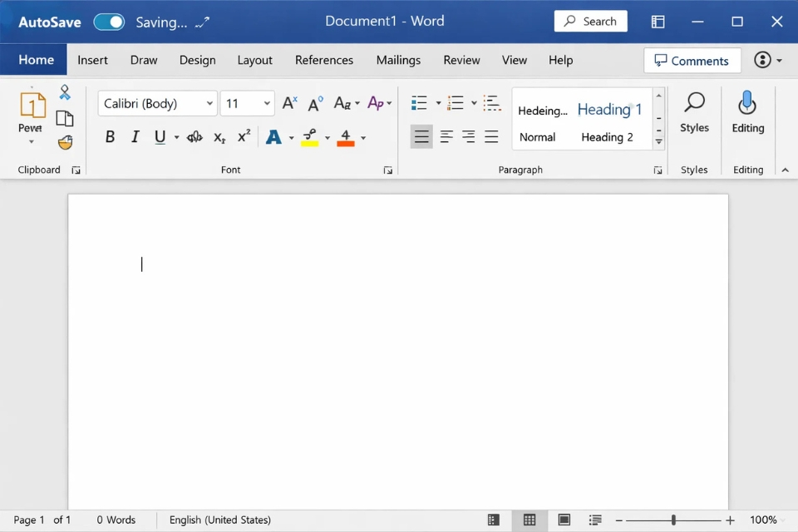Open the font color dropdown arrow
Screen dimensions: 798x532
pos(363,138)
